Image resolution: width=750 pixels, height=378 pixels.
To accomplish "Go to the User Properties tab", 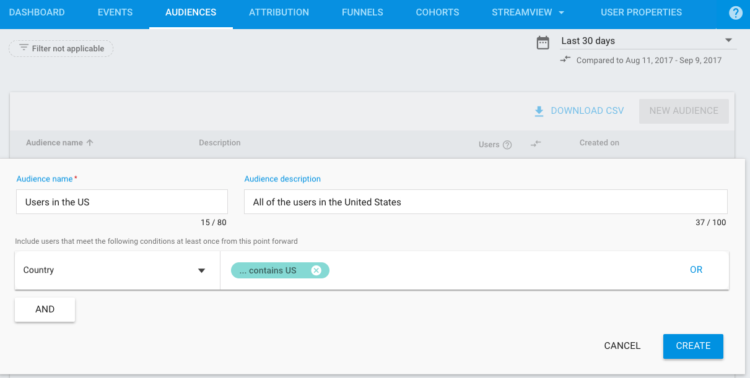I will [x=641, y=12].
